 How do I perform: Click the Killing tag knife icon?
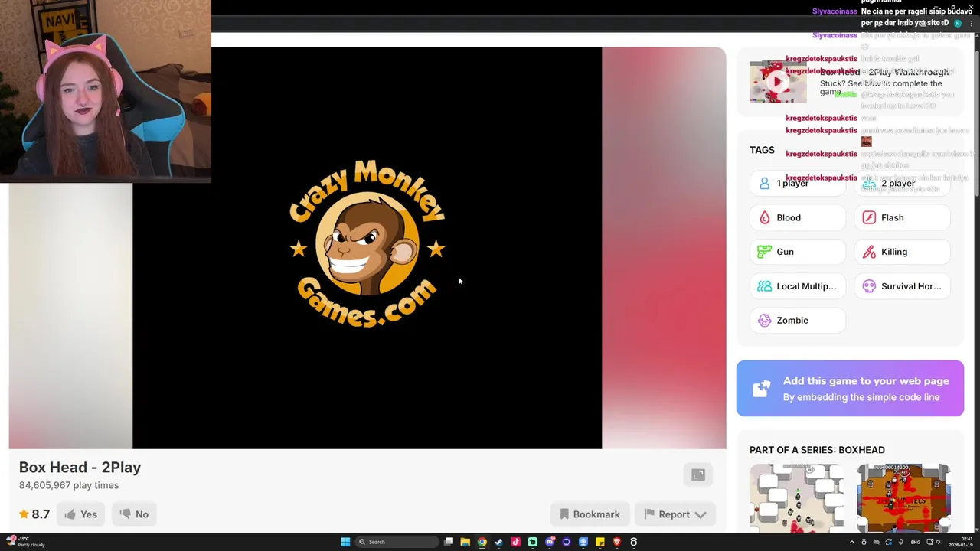click(x=869, y=252)
